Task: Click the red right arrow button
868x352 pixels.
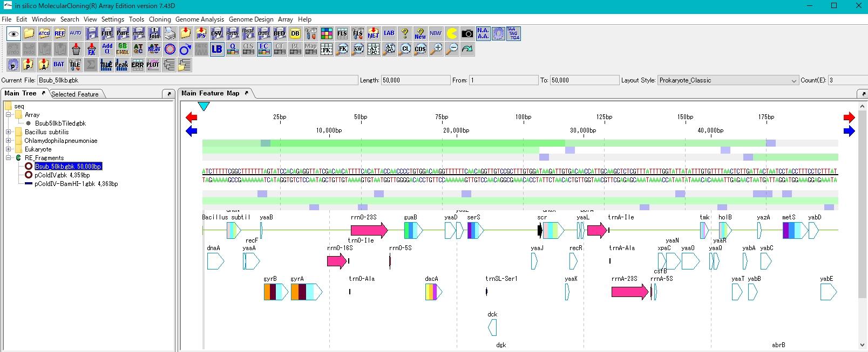Action: [x=849, y=117]
